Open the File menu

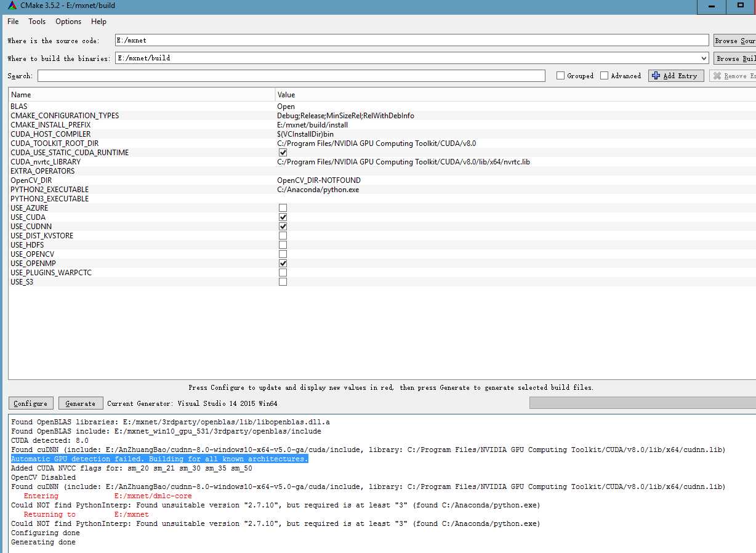pos(13,22)
